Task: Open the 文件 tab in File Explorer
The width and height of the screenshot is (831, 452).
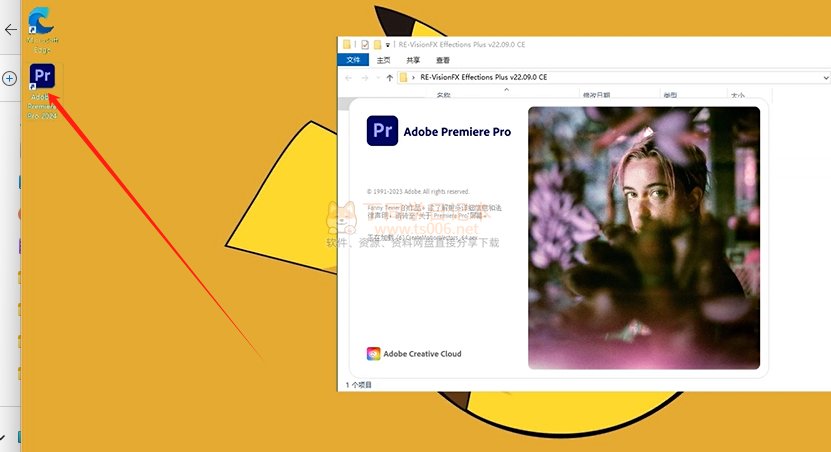Action: [353, 60]
